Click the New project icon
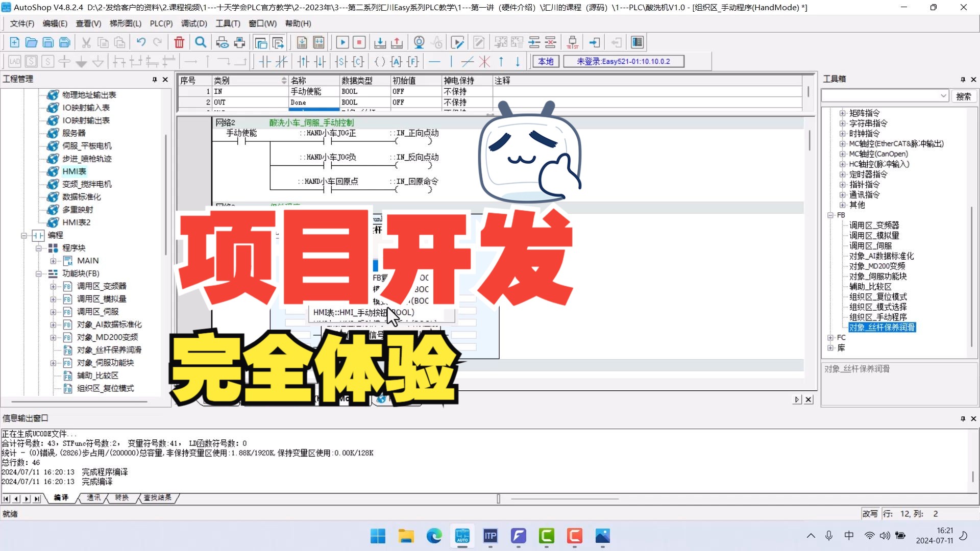The width and height of the screenshot is (980, 551). (x=14, y=42)
